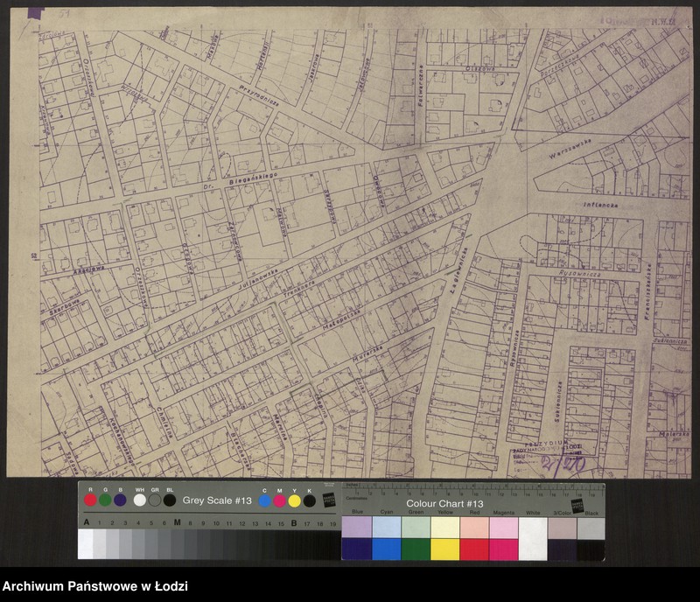Click the "Grey Scale #13" title text
700x602 pixels.
(217, 500)
